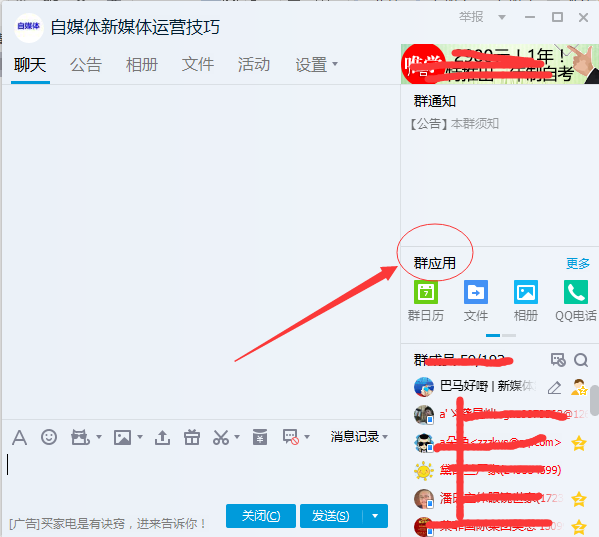Switch to the 公告 tab
The image size is (599, 537).
click(x=86, y=65)
